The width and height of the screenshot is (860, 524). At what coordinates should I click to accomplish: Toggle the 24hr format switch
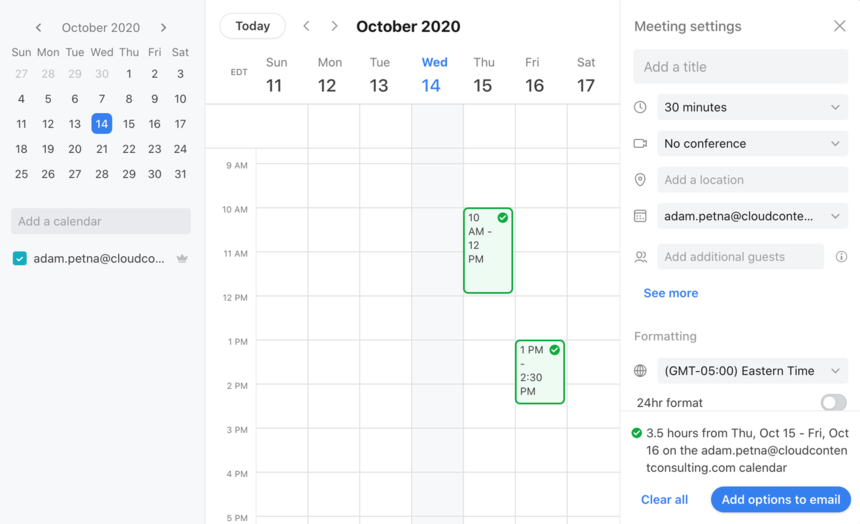pos(834,403)
